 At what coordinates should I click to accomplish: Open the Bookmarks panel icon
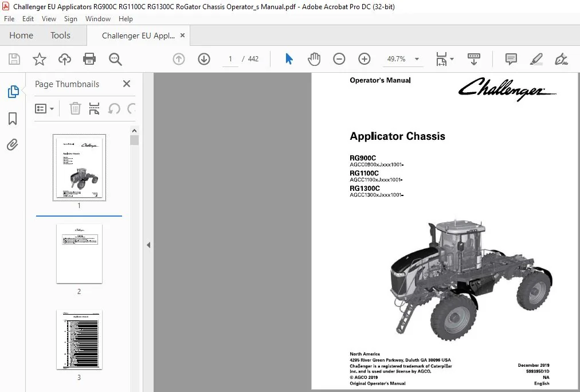tap(13, 118)
